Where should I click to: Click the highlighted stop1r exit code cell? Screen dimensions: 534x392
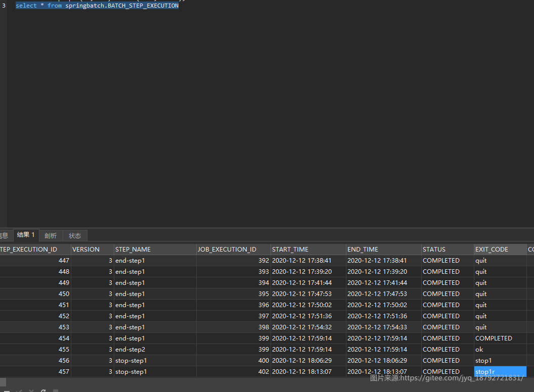coord(500,372)
